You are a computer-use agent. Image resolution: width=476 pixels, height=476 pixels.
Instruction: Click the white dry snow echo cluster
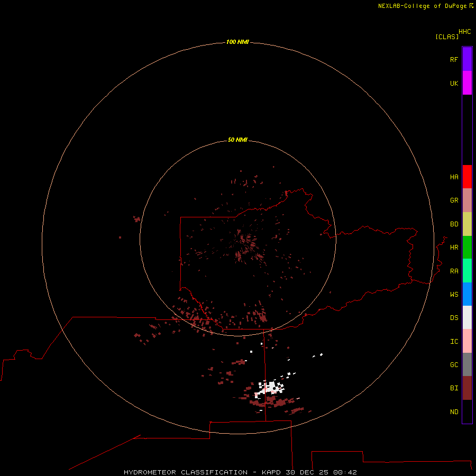tap(271, 388)
